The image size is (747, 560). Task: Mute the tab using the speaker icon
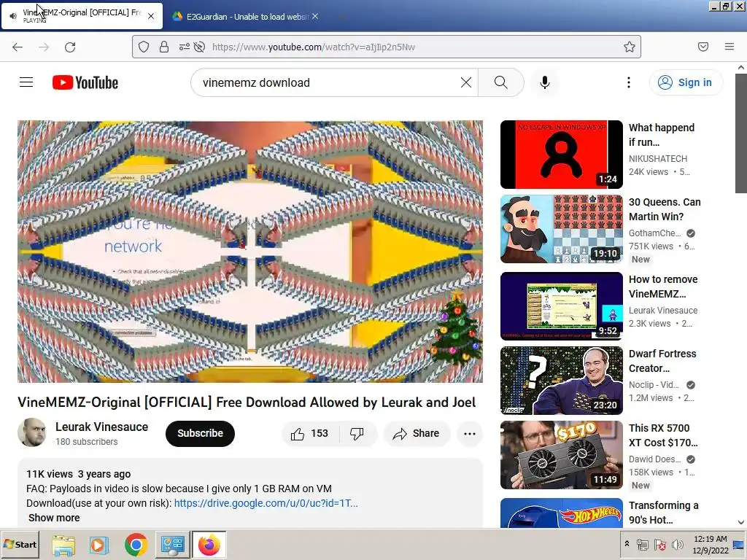coord(13,16)
